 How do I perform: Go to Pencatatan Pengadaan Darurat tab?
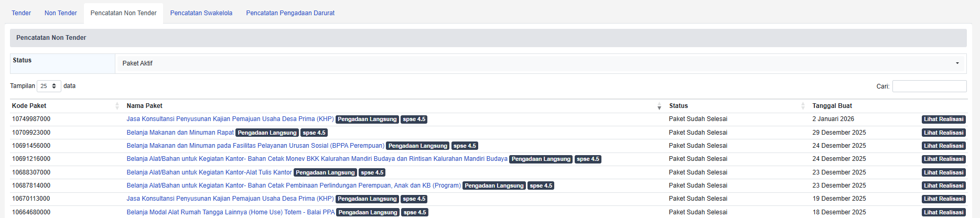click(x=290, y=13)
